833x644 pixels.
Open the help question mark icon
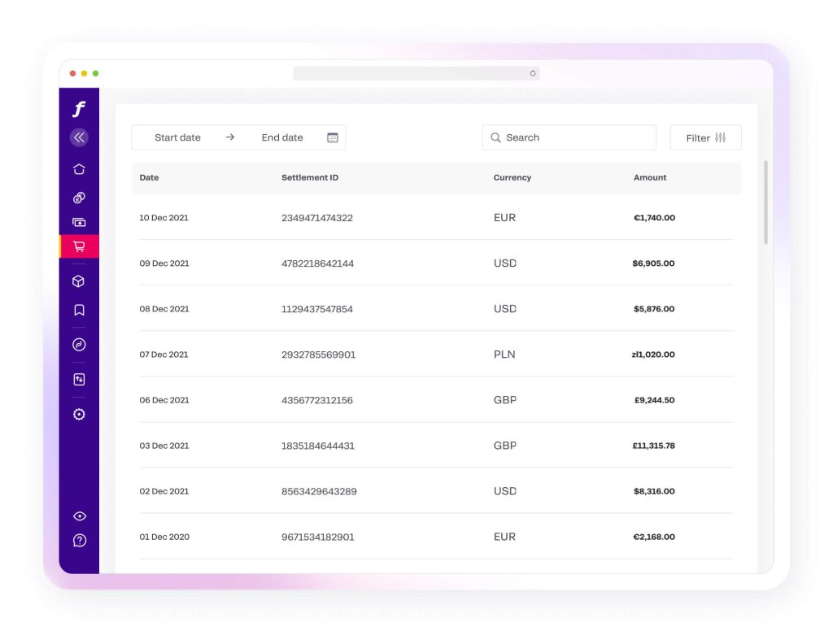pyautogui.click(x=79, y=540)
